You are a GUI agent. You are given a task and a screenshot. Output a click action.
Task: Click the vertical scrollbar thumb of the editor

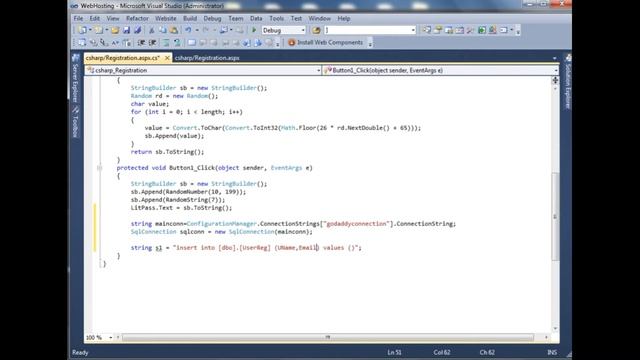click(x=555, y=216)
